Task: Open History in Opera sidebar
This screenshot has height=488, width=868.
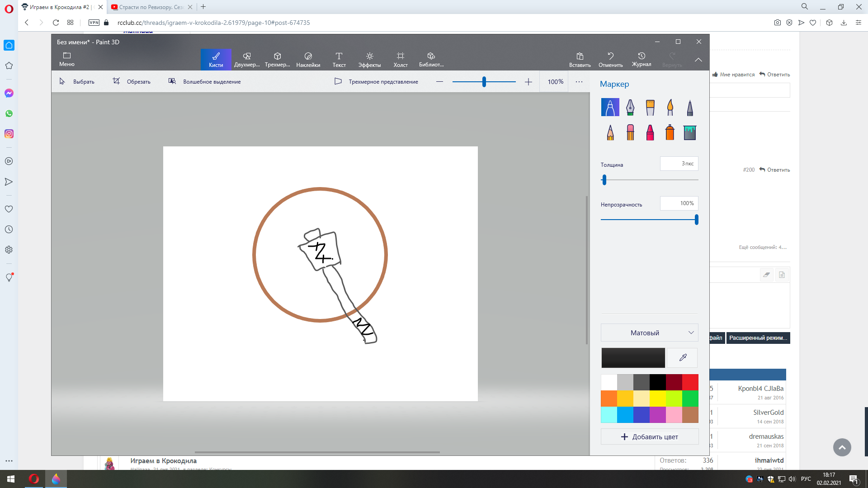Action: (x=9, y=230)
